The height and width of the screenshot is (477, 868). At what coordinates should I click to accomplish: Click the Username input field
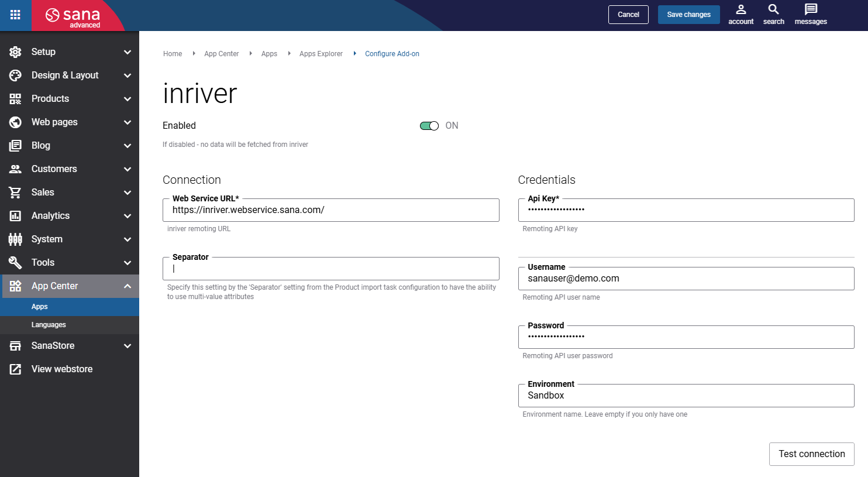(686, 279)
